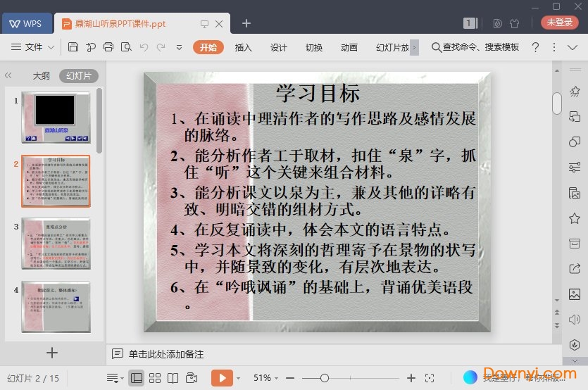588x390 pixels.
Task: Expand more ribbon tabs arrow after 幻灯片放
Action: [414, 47]
